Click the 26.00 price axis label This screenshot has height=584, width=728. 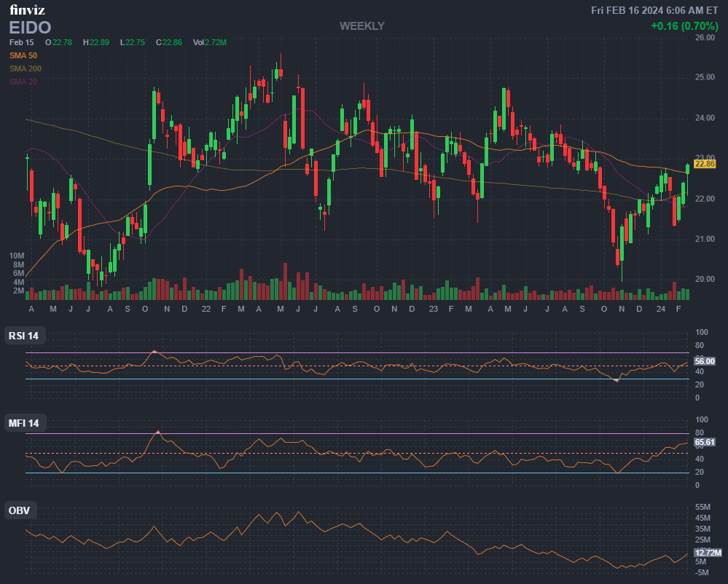click(705, 37)
